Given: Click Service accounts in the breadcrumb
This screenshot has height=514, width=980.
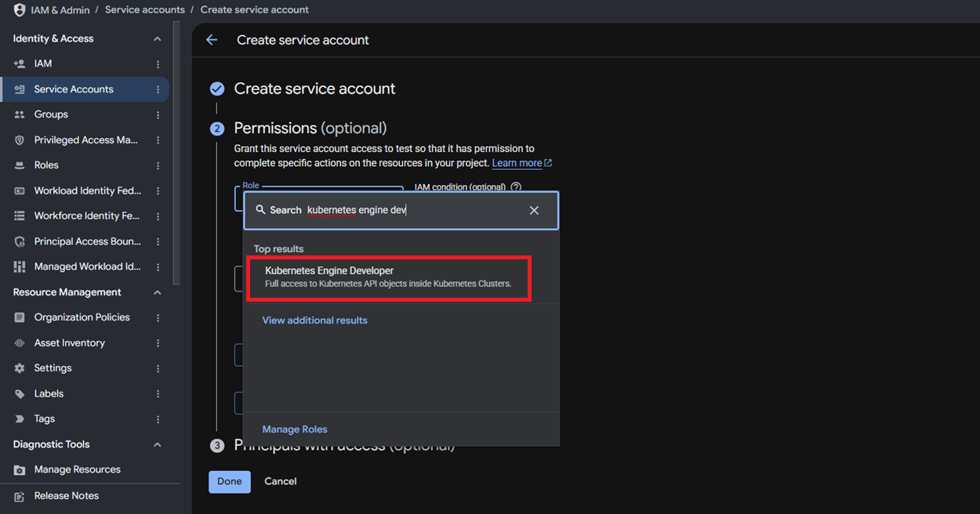Looking at the screenshot, I should click(x=145, y=10).
